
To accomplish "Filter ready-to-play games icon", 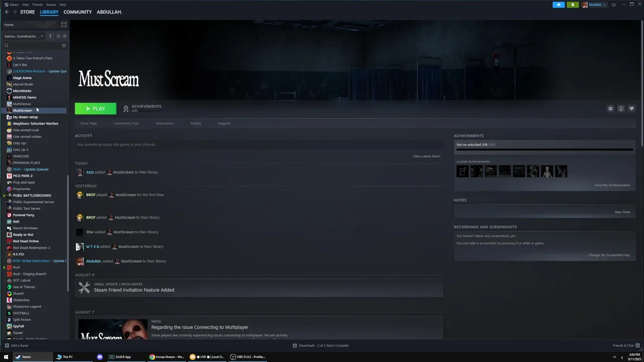I will point(64,36).
